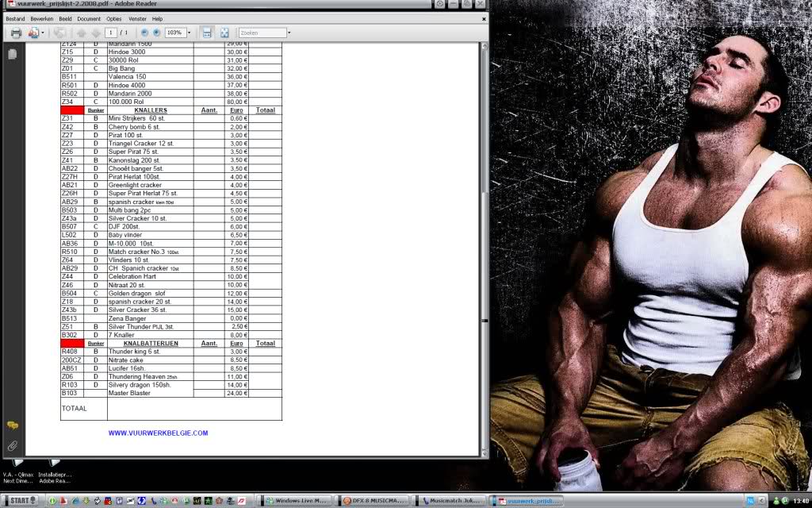Open the Venster menu
This screenshot has height=508, width=812.
136,18
